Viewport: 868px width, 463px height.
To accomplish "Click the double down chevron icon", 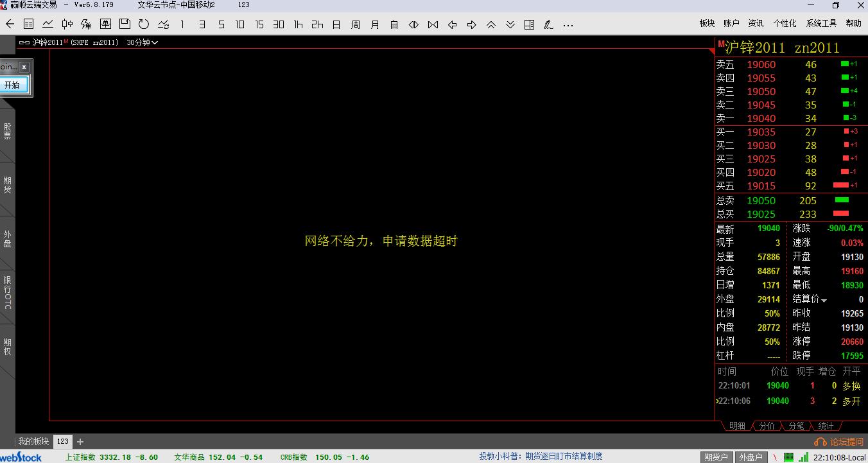I will tap(510, 24).
